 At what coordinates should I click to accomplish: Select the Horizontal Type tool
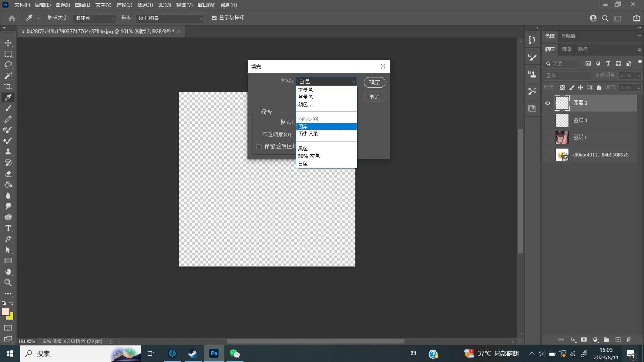[8, 228]
